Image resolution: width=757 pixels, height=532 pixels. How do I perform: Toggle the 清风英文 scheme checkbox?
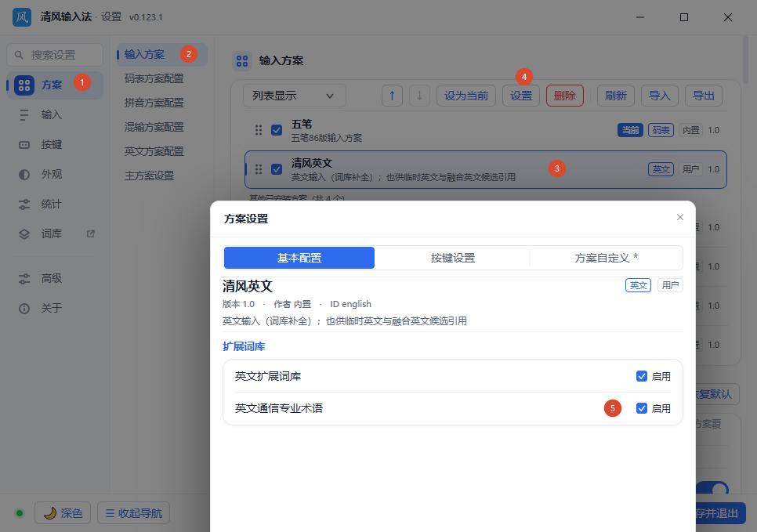coord(277,169)
